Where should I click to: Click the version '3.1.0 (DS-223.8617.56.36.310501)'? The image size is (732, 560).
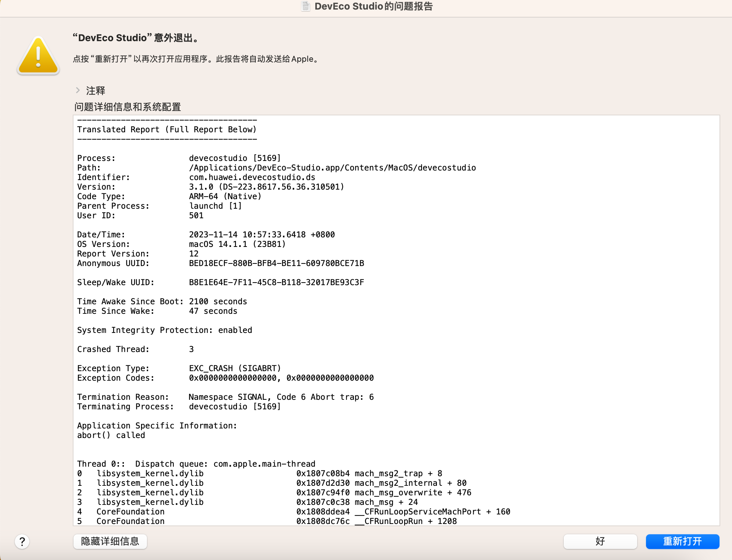266,187
